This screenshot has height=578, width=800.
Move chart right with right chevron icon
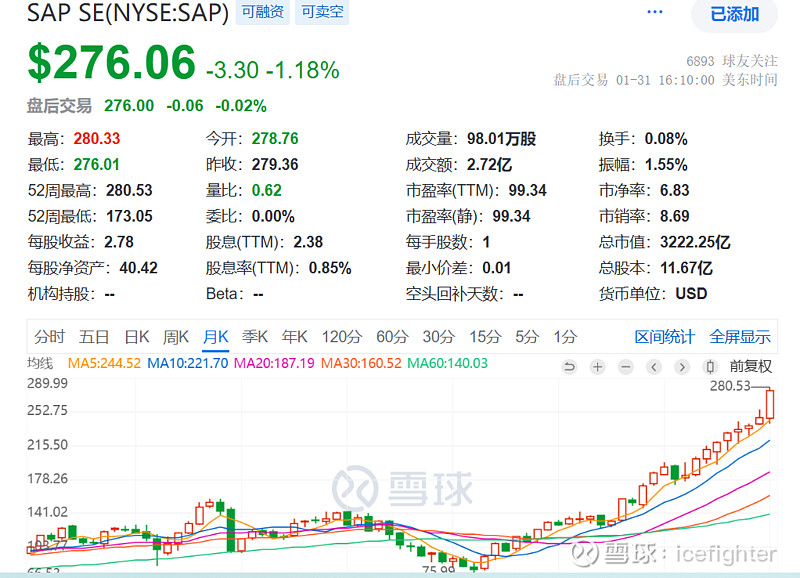(x=682, y=367)
